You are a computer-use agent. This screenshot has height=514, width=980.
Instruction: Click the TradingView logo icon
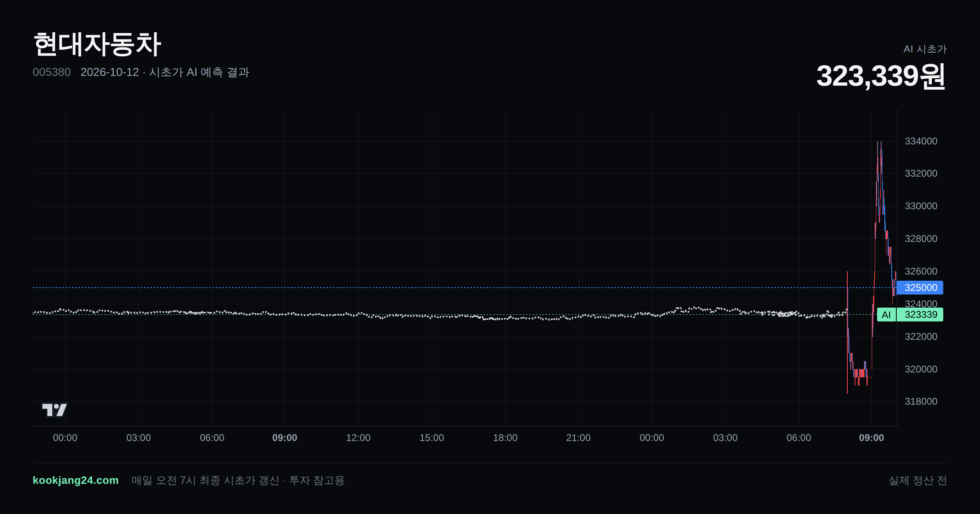pos(54,410)
